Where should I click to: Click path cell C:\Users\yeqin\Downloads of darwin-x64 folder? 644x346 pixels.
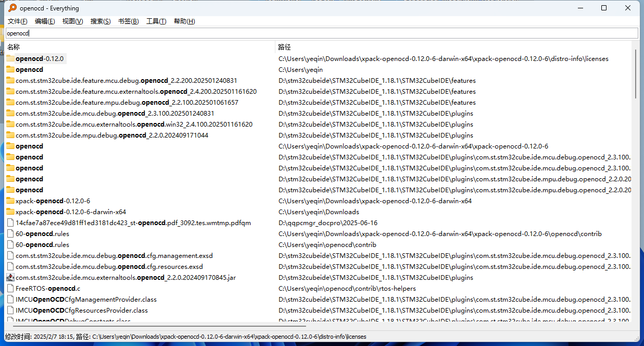tap(319, 212)
